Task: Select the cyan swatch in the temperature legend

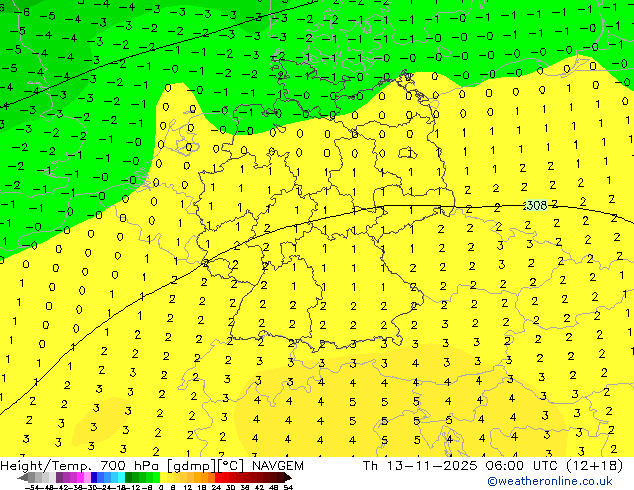Action: point(121,477)
